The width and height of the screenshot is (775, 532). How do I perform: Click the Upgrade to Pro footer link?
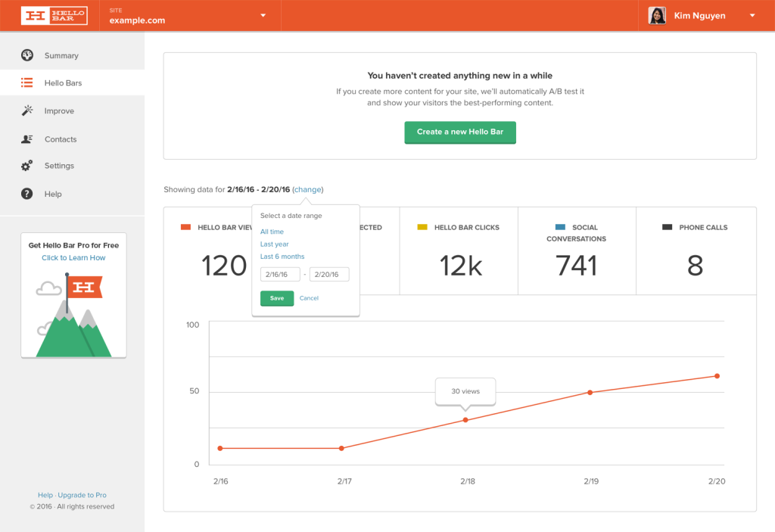click(82, 495)
